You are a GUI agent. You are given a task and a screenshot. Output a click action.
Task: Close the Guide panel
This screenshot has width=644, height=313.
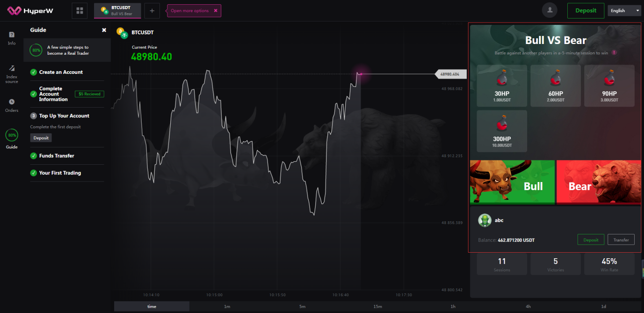coord(104,30)
